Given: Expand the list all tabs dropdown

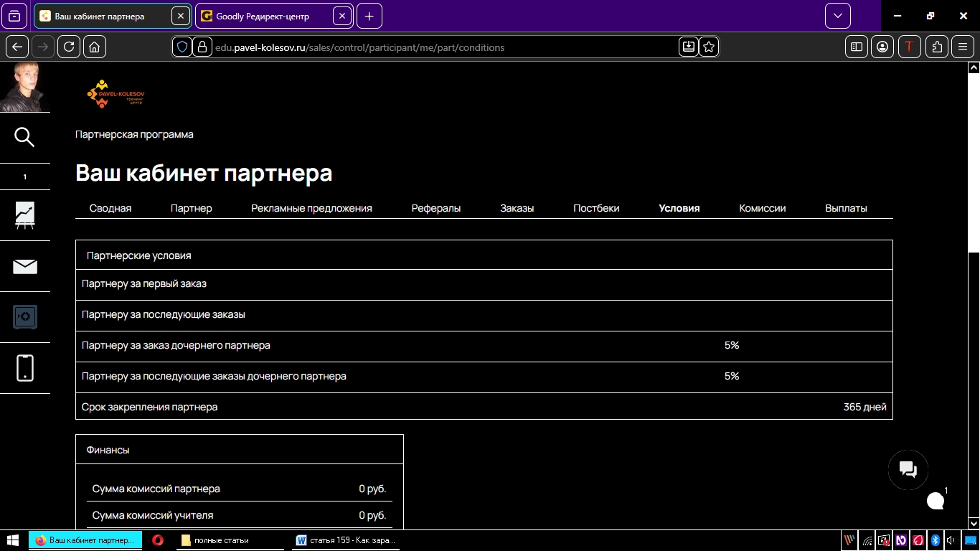Looking at the screenshot, I should click(837, 16).
